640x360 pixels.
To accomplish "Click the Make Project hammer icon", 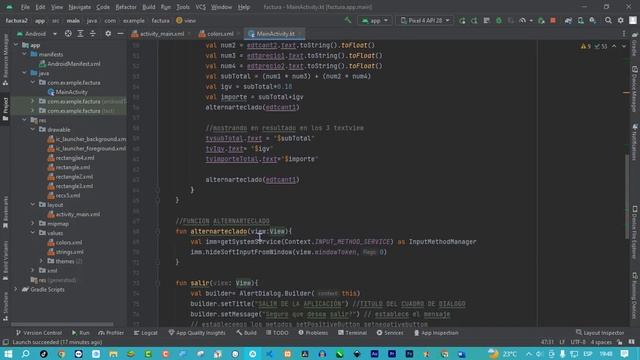I will [x=348, y=20].
